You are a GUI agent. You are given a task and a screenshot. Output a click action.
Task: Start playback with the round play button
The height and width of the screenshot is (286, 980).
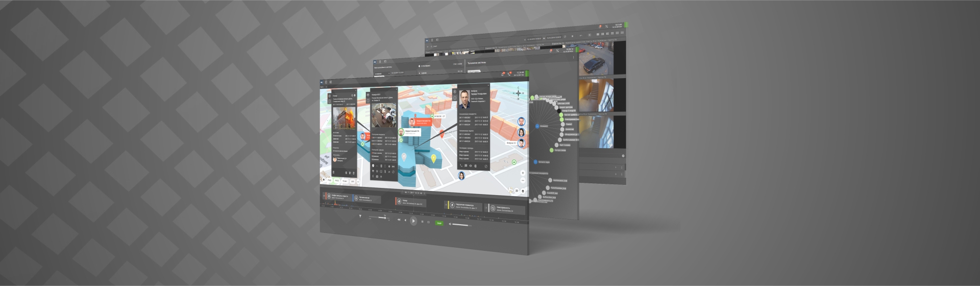click(x=413, y=221)
